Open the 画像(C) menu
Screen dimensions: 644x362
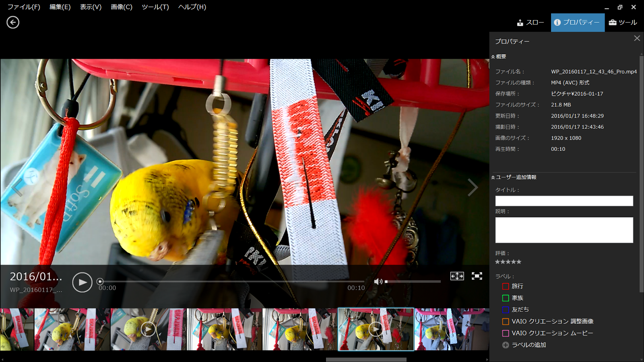(122, 7)
